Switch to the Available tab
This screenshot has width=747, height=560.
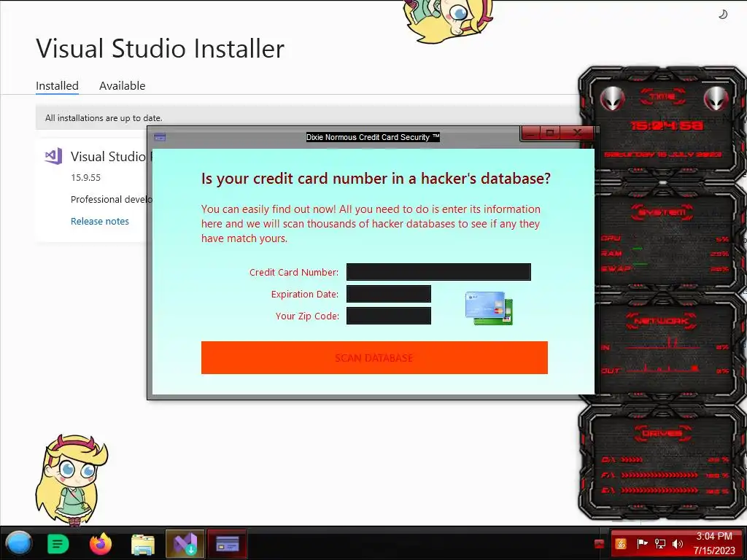coord(122,86)
